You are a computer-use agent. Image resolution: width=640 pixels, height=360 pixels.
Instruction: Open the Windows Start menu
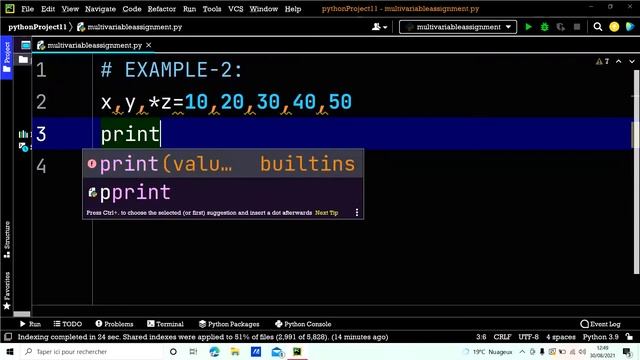pyautogui.click(x=10, y=351)
